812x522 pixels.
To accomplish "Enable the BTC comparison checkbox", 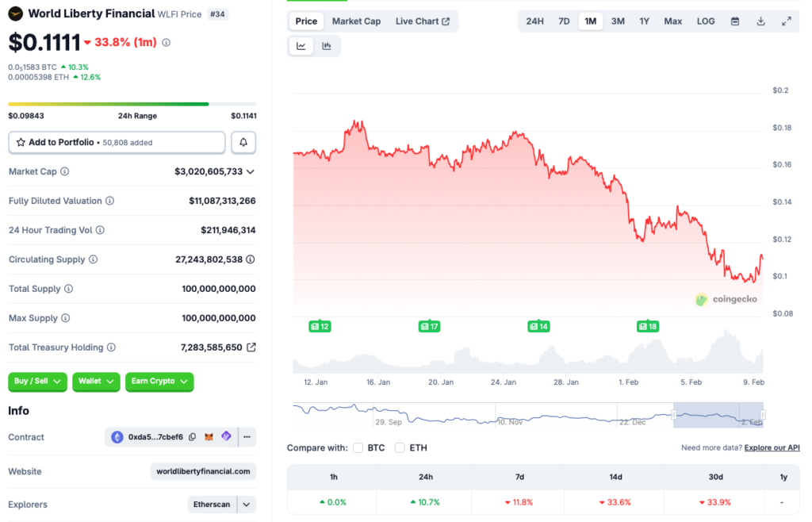I will pos(358,447).
